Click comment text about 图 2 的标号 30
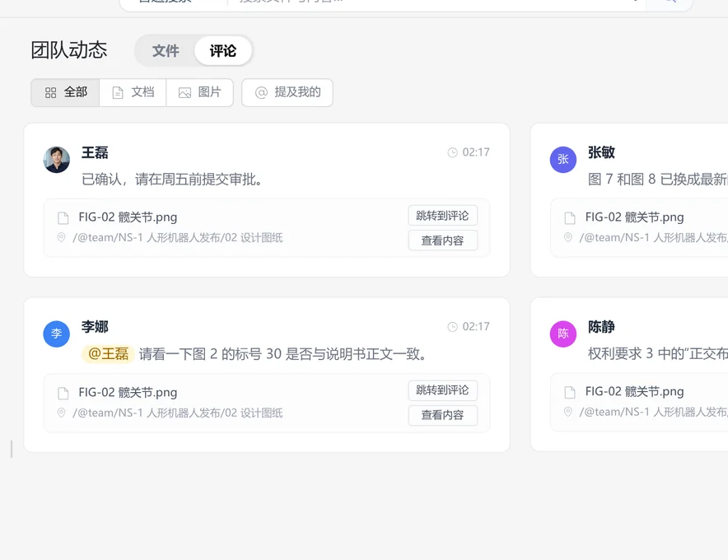Viewport: 728px width, 560px height. (x=283, y=354)
